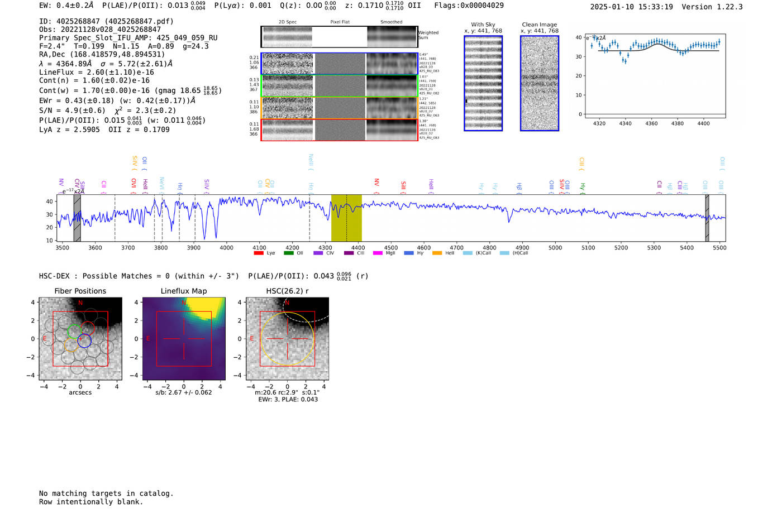Click the orange HeII legend swatch
This screenshot has width=782, height=532.
click(x=437, y=253)
